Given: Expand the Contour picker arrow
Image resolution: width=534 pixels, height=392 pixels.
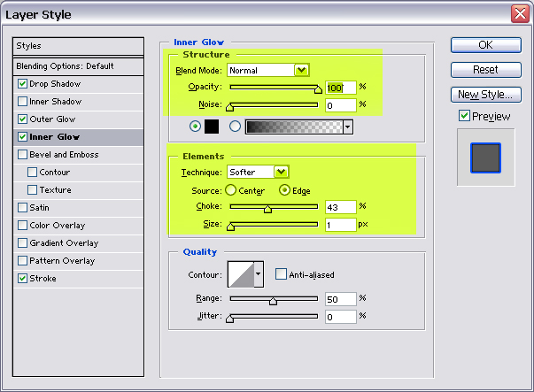Looking at the screenshot, I should tap(259, 275).
